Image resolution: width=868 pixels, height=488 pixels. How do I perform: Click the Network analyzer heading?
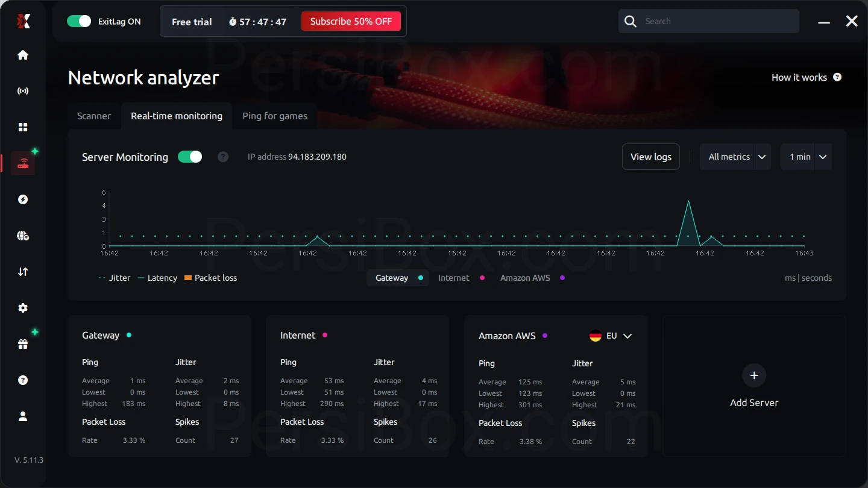click(143, 78)
